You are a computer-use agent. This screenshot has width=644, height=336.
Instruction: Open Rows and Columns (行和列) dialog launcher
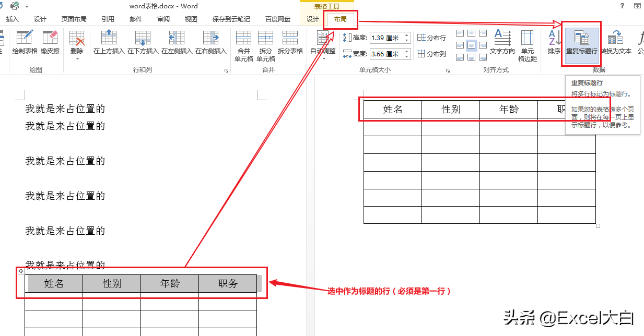(x=227, y=70)
